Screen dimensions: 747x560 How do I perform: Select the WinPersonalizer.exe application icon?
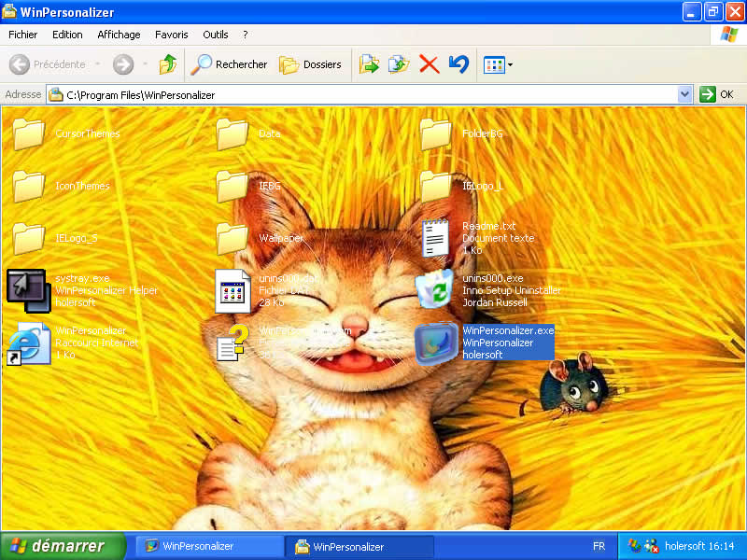click(436, 343)
